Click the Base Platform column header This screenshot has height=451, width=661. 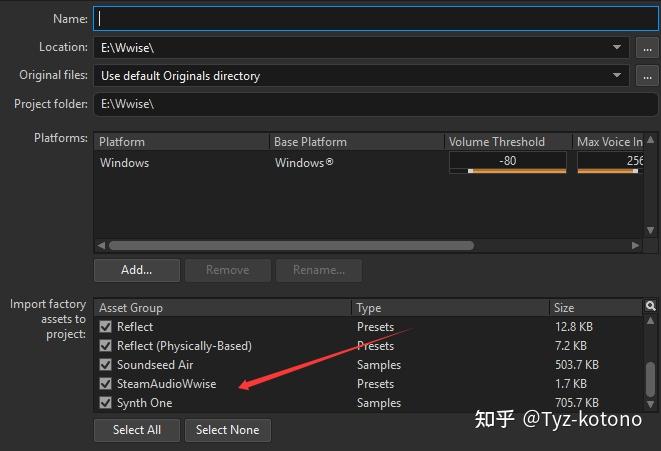click(x=357, y=142)
